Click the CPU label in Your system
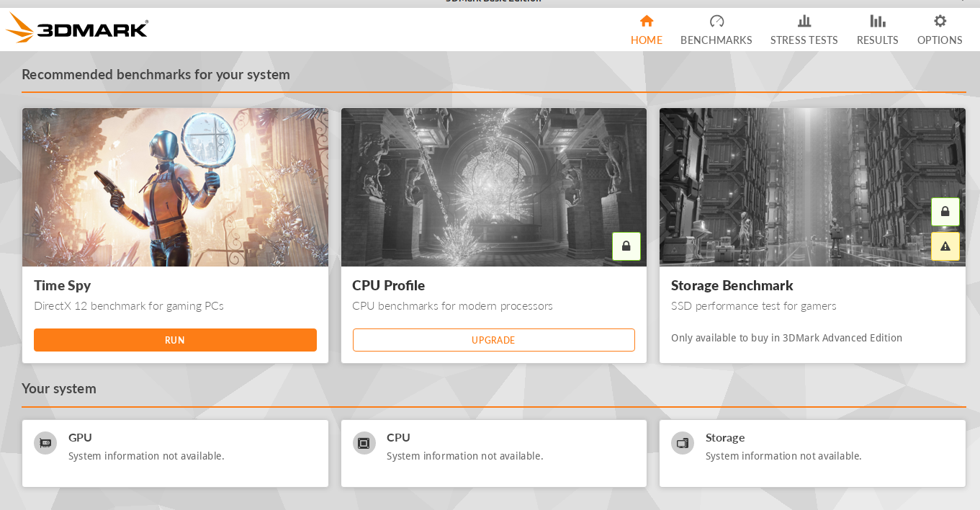The width and height of the screenshot is (980, 510). pyautogui.click(x=398, y=437)
